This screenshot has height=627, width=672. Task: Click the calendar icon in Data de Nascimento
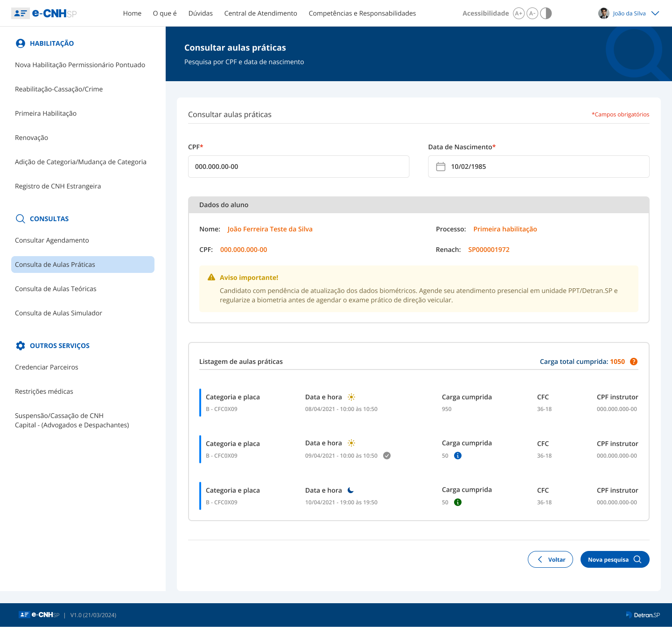click(x=441, y=167)
